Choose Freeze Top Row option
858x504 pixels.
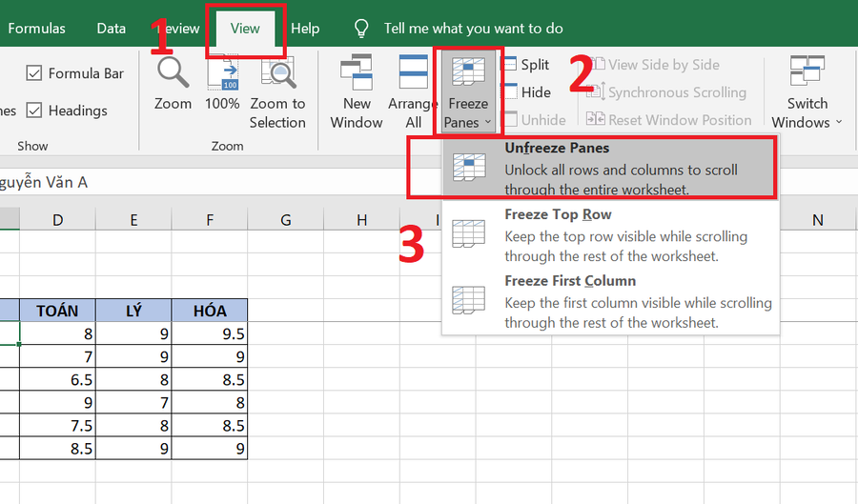point(610,235)
